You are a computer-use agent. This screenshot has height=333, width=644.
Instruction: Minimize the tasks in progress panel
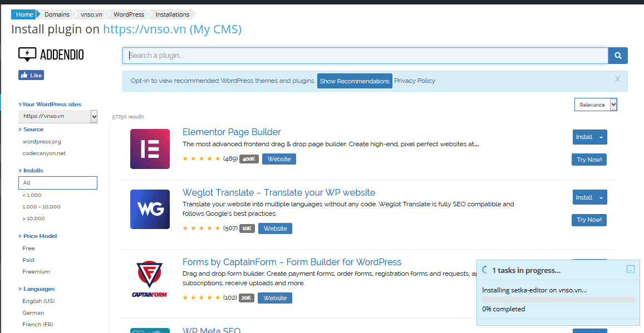pyautogui.click(x=631, y=270)
